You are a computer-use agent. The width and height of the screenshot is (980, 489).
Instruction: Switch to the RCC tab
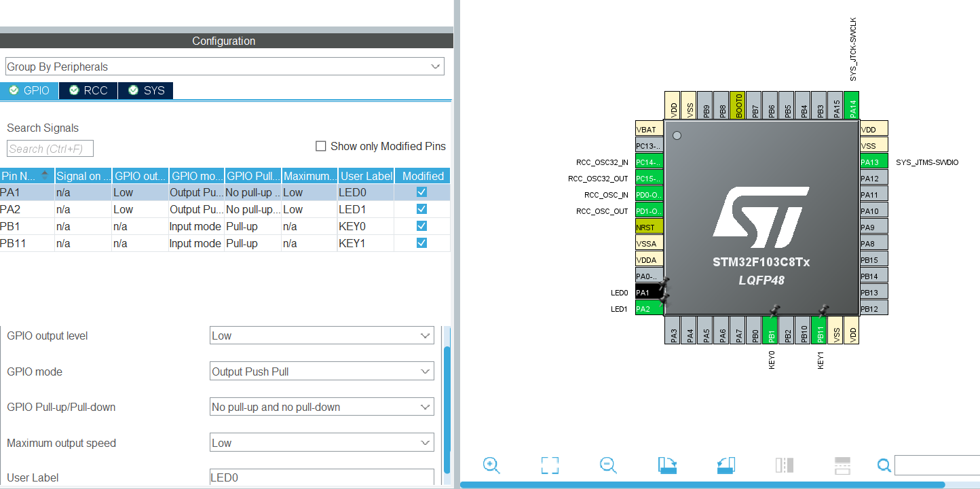coord(88,90)
